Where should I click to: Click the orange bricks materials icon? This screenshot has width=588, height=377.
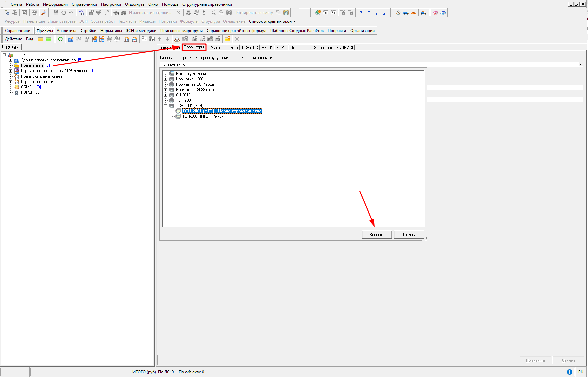(414, 13)
